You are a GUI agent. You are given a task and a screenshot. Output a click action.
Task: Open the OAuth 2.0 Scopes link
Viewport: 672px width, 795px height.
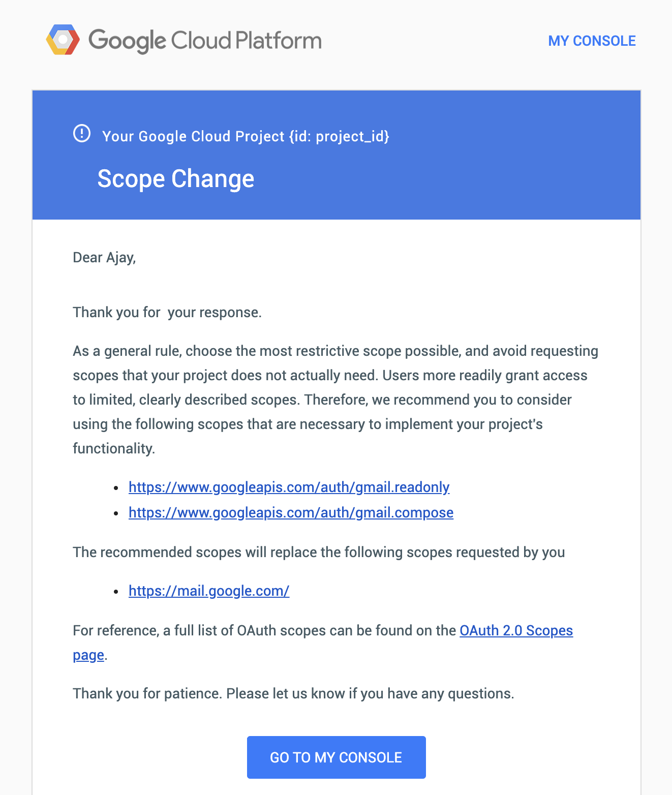click(516, 630)
